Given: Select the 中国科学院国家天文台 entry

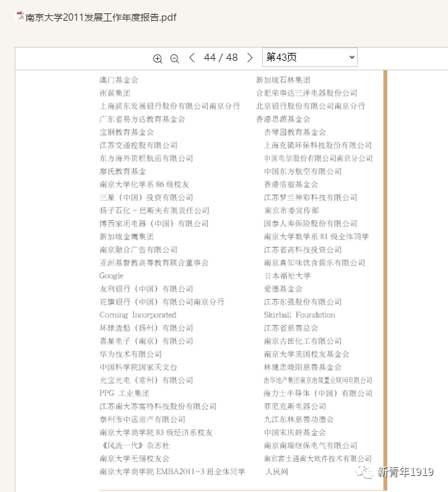Looking at the screenshot, I should [138, 367].
